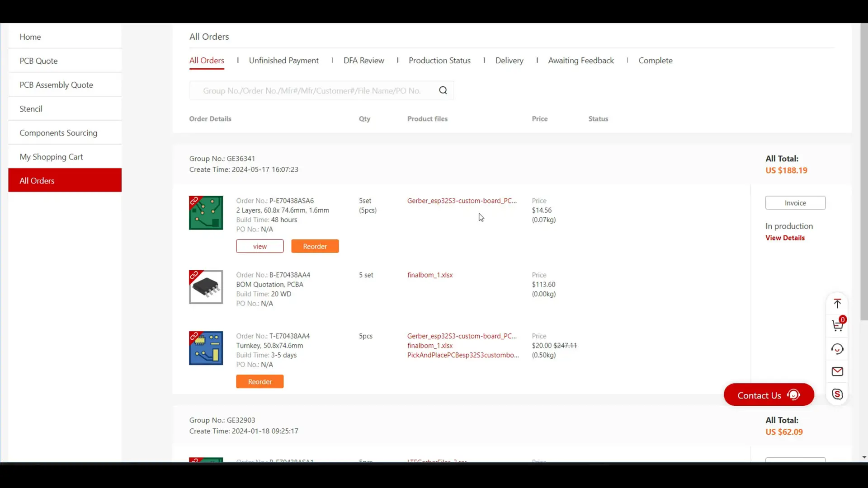Click the Invoice button

(x=795, y=203)
